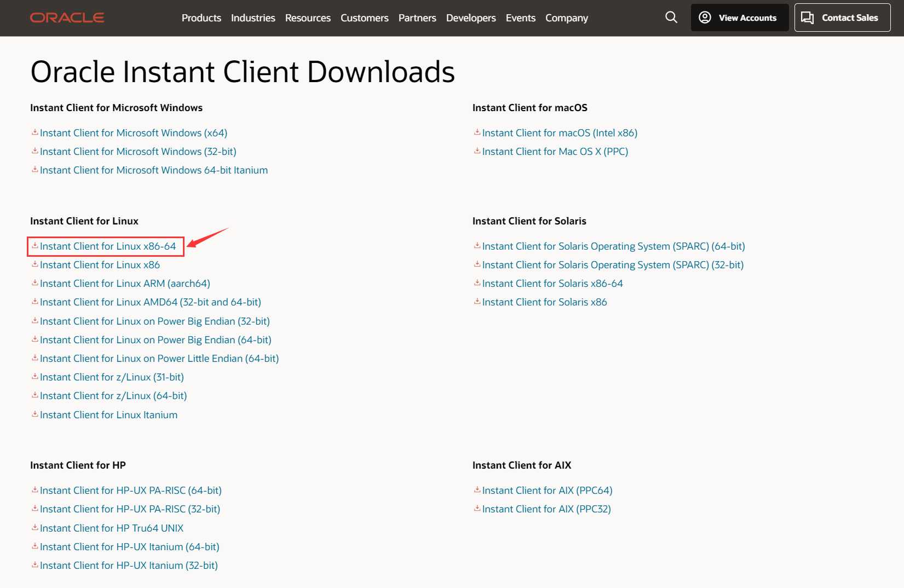Select the 'Instant Client for HP' heading
904x588 pixels.
click(x=78, y=465)
